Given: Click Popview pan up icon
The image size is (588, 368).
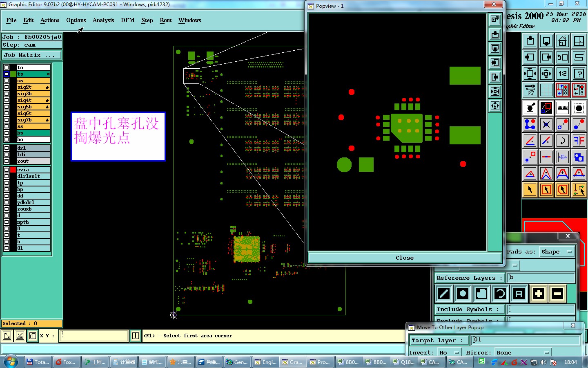Looking at the screenshot, I should [495, 34].
